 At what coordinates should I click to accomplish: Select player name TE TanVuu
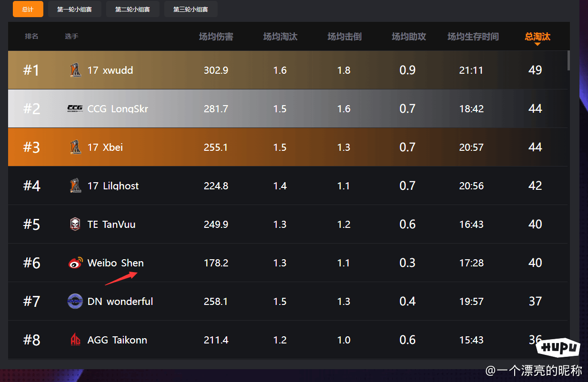(x=111, y=225)
